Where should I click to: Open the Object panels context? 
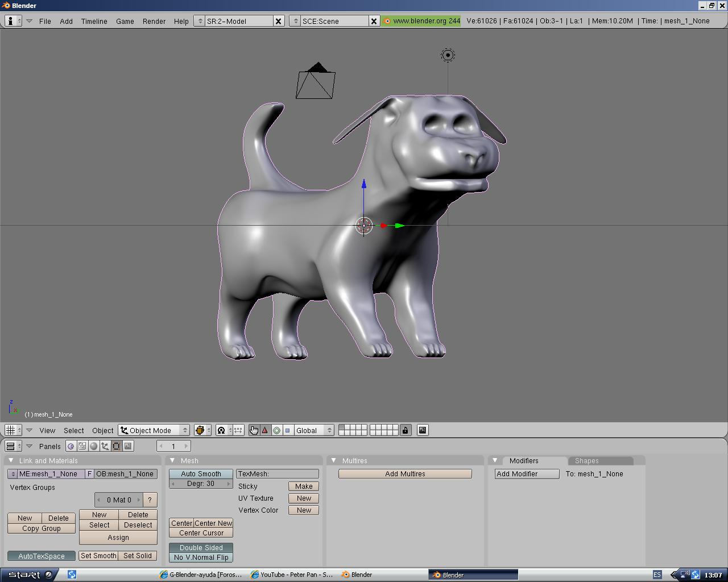pos(105,446)
